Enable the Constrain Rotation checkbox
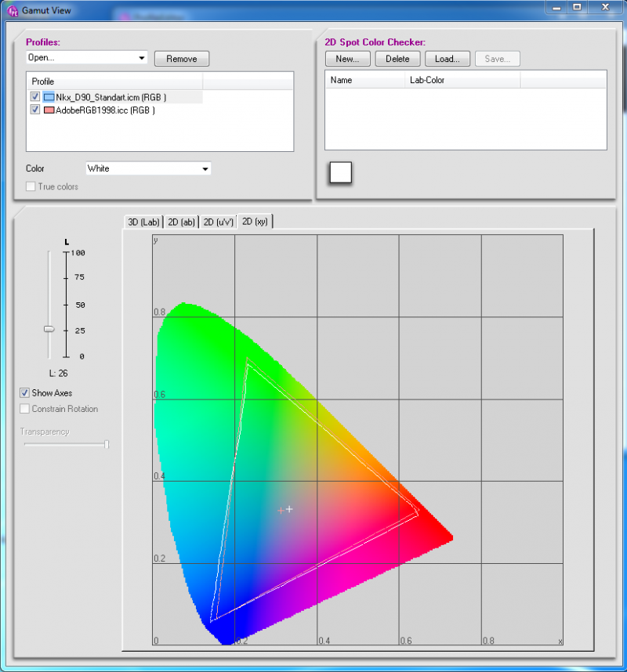This screenshot has height=672, width=627. click(25, 408)
